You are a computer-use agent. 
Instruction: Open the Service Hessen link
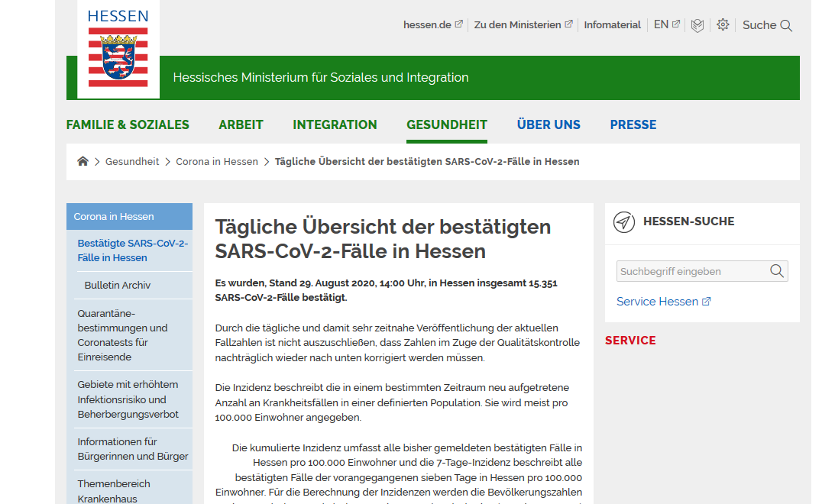pos(664,301)
